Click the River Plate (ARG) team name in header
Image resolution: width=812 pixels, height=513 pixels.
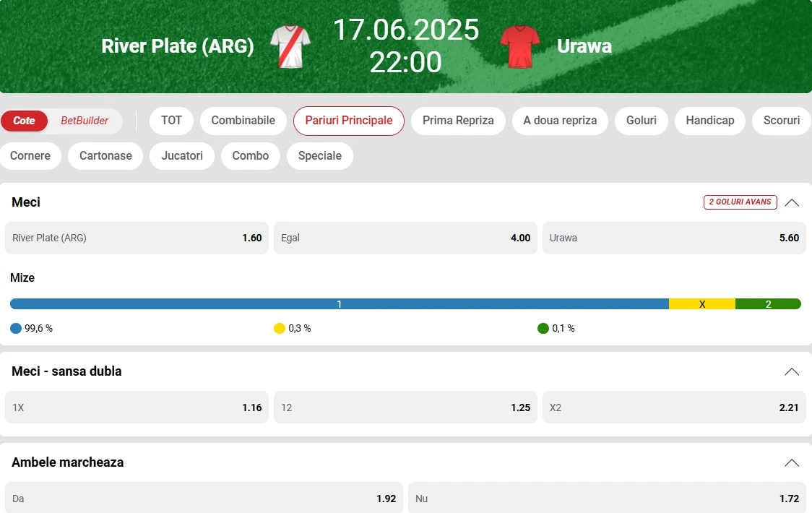[x=178, y=46]
